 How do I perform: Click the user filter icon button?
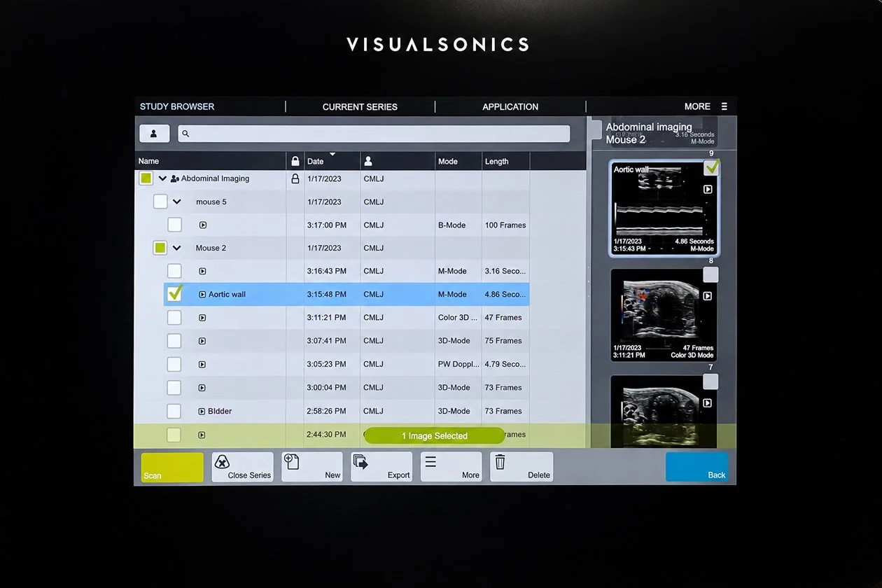pos(154,134)
